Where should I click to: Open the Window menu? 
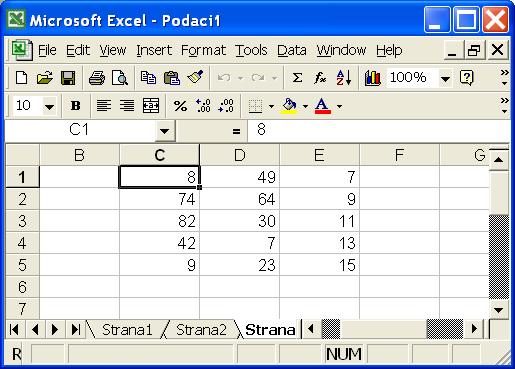[341, 50]
